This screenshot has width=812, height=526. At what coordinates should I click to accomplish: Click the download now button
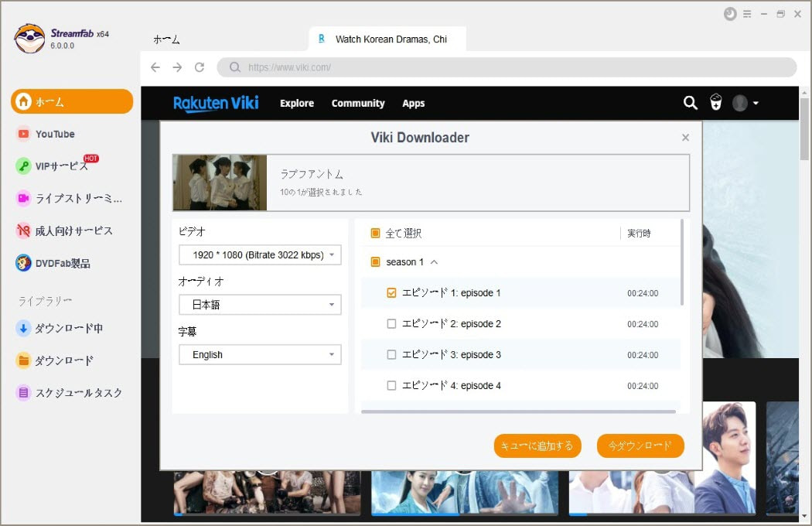pyautogui.click(x=640, y=446)
